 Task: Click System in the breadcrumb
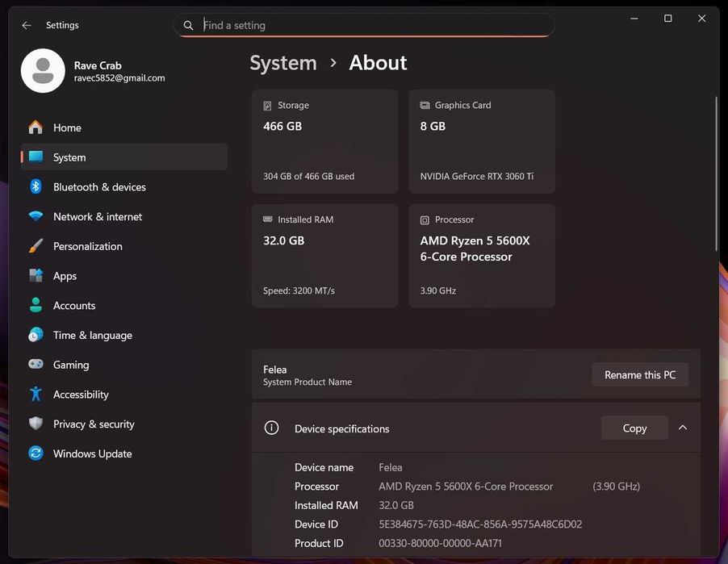point(283,63)
